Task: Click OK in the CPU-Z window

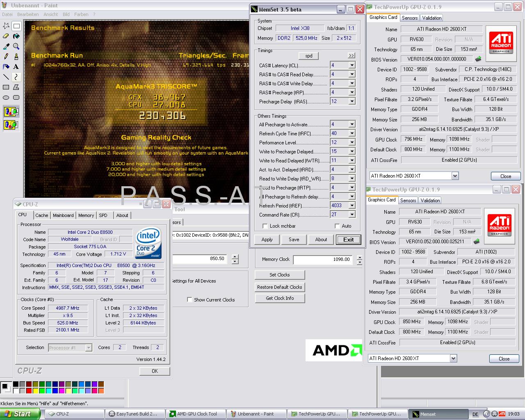Action: coord(155,371)
